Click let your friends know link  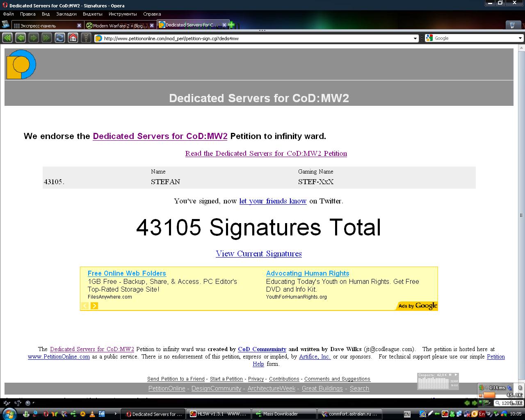click(x=273, y=201)
